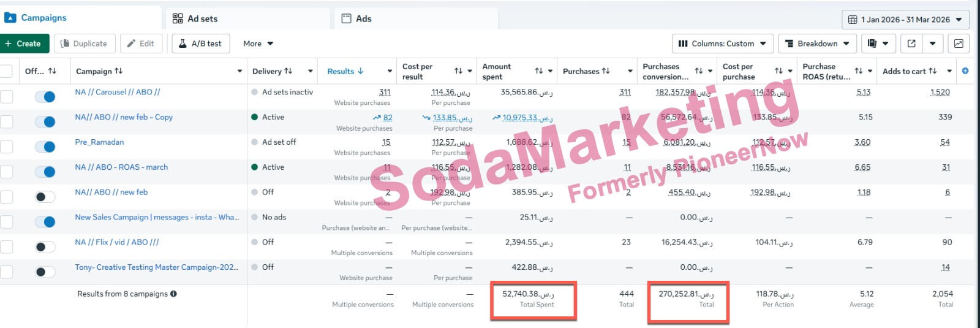Click the trend icon next to 10,975.33 spent
Viewport: 980px width, 328px height.
(496, 117)
